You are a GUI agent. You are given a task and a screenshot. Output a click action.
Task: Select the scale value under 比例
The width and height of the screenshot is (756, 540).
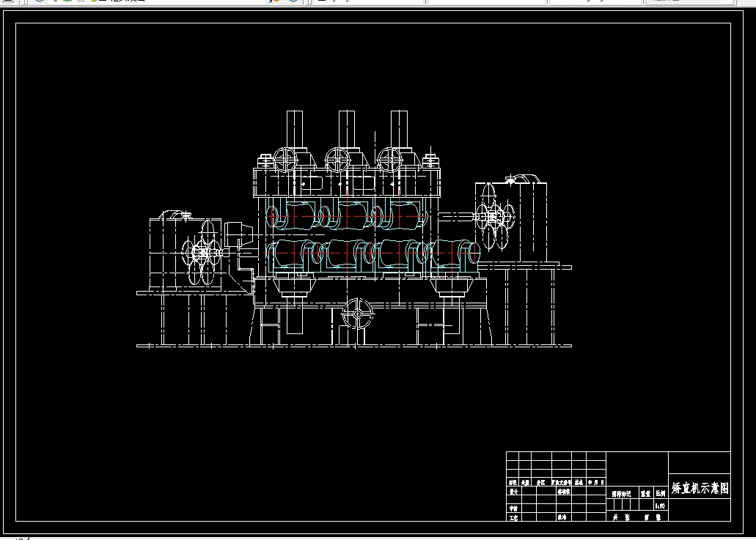click(x=660, y=506)
